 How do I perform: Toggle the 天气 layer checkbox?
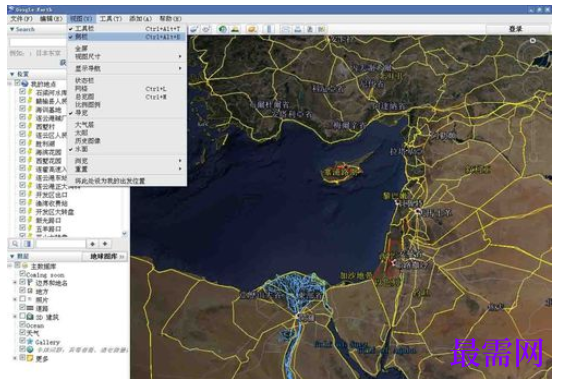click(23, 333)
